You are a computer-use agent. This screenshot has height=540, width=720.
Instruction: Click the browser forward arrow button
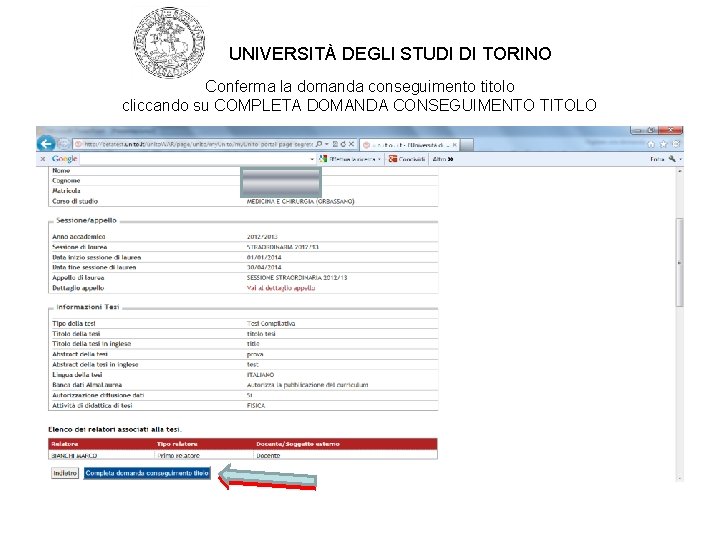point(64,144)
